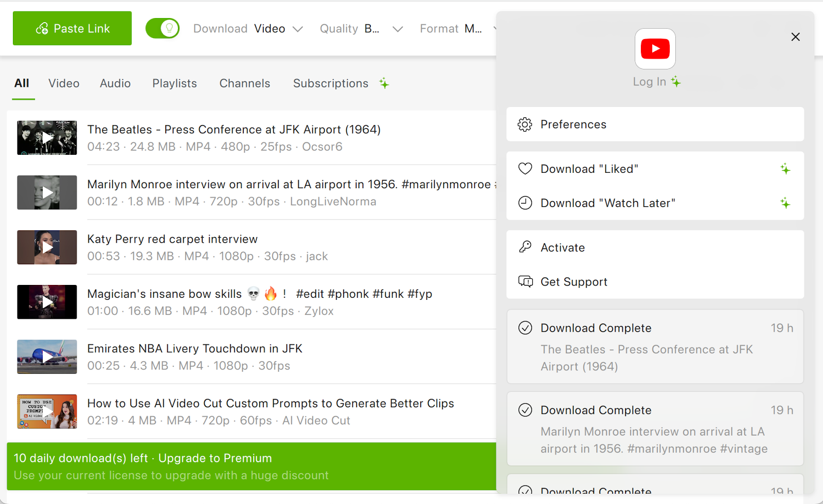823x504 pixels.
Task: Switch to the Audio tab
Action: [x=115, y=83]
